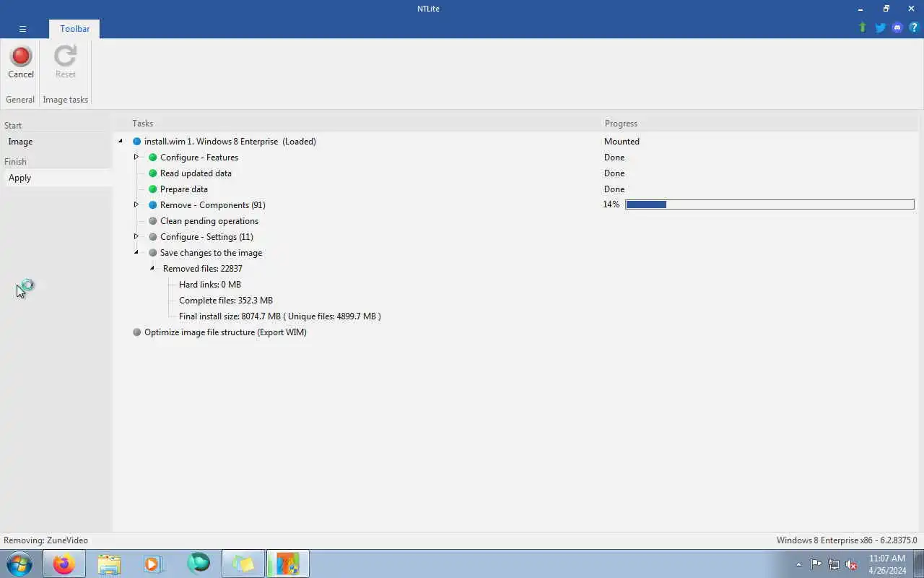
Task: Click the blue status dot beside install.wim
Action: point(136,142)
